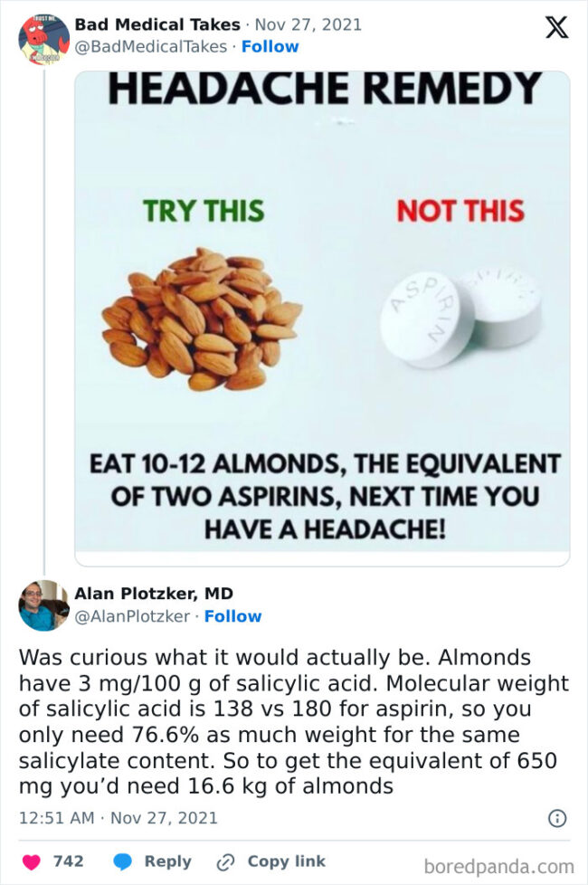Viewport: 588px width, 885px height.
Task: View the 742 likes count
Action: coord(69,861)
